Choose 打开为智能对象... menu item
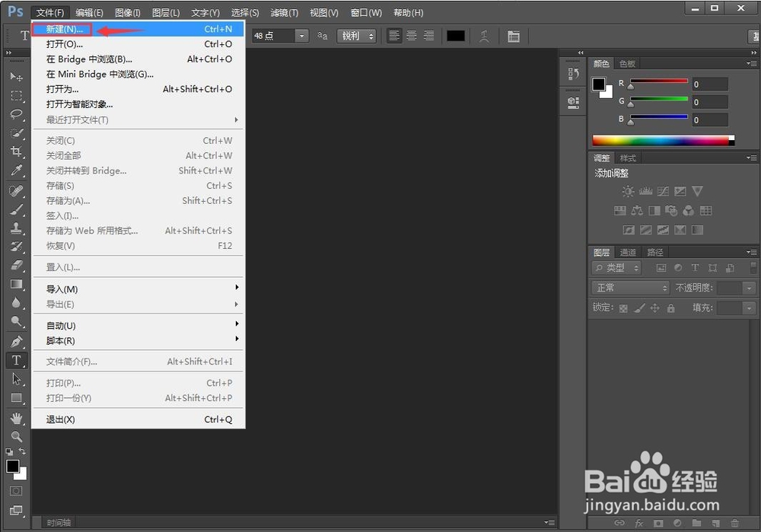761x532 pixels. tap(139, 104)
